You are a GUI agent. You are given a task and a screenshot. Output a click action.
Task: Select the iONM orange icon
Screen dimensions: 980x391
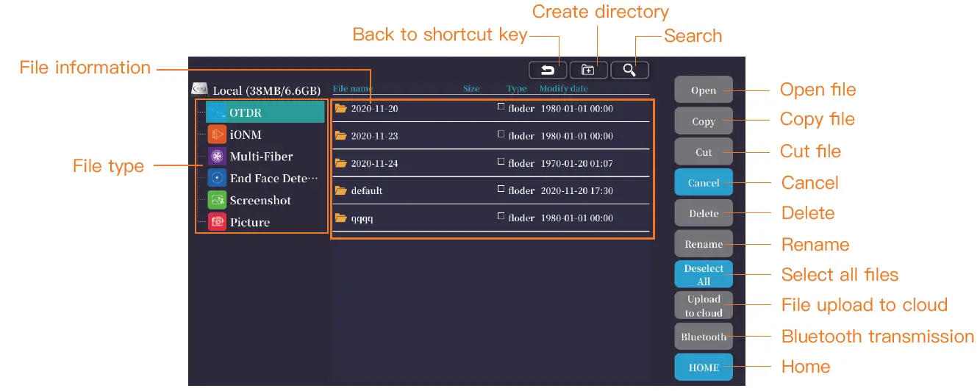(217, 134)
